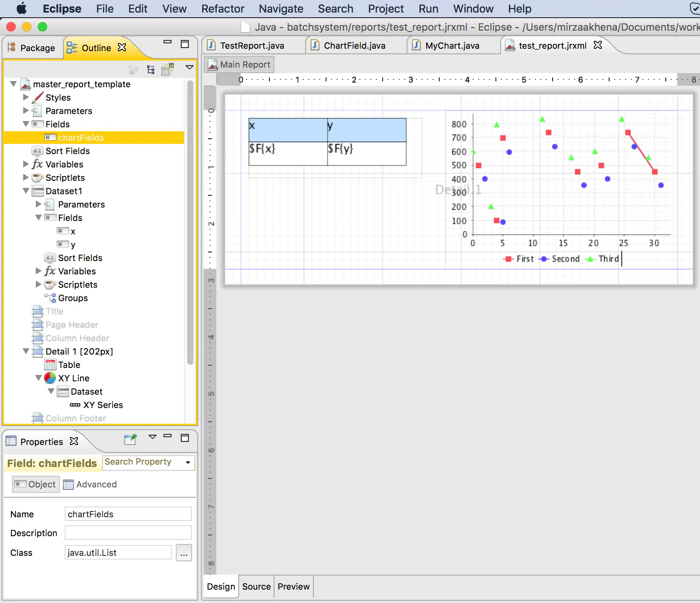The height and width of the screenshot is (603, 700).
Task: Click the Class browse ellipsis button
Action: [184, 553]
